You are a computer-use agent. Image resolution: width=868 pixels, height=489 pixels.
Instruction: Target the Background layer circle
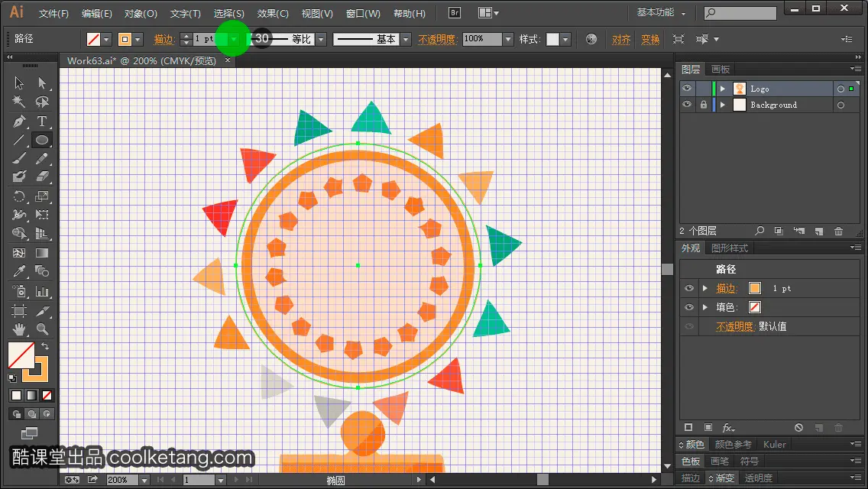tap(840, 105)
